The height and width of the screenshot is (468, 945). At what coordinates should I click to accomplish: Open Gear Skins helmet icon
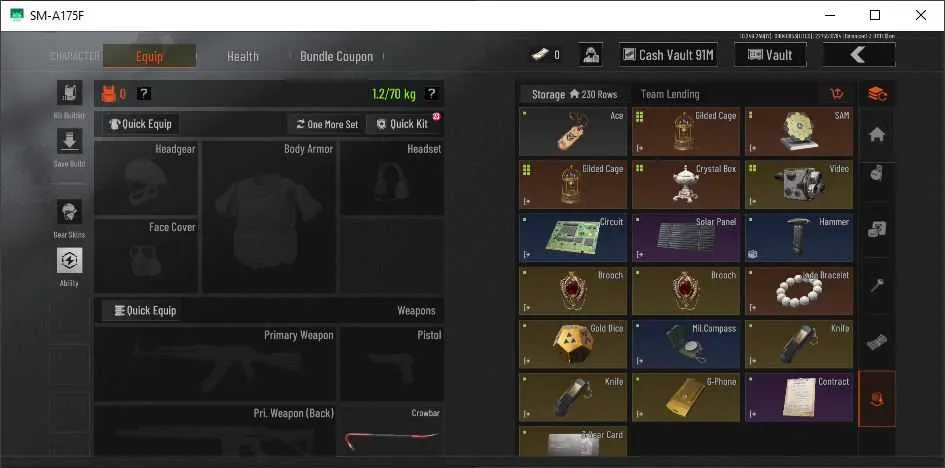point(69,212)
